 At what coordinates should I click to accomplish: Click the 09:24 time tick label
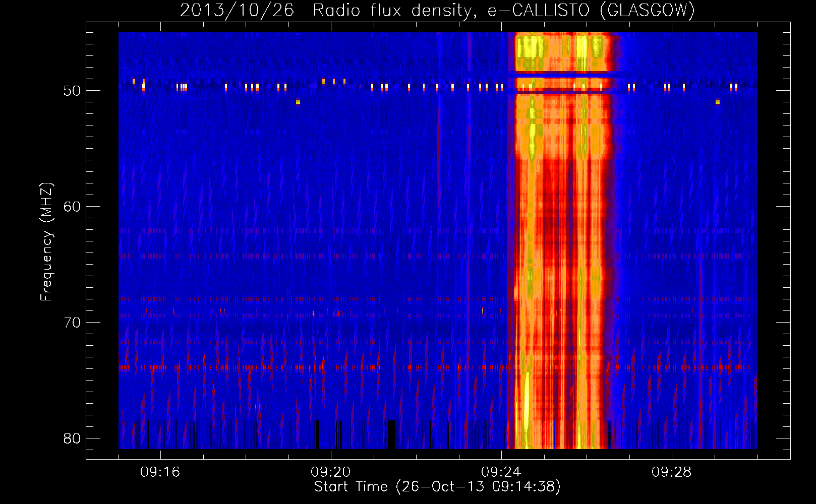(x=501, y=472)
